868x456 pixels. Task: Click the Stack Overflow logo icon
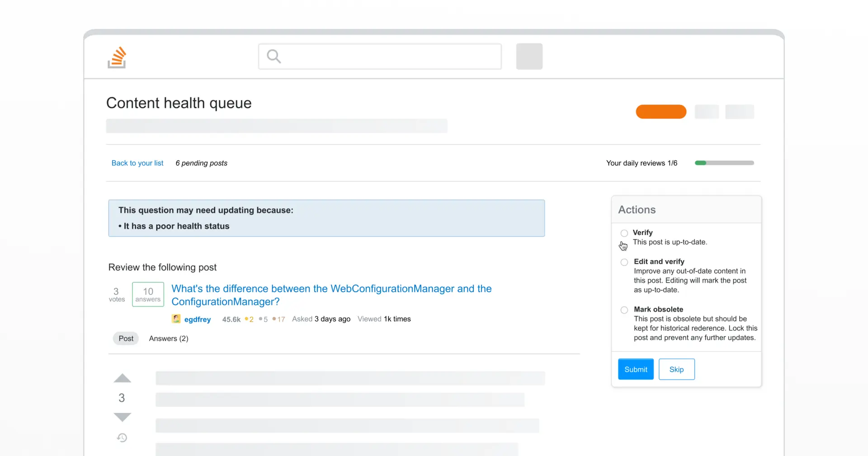point(117,57)
